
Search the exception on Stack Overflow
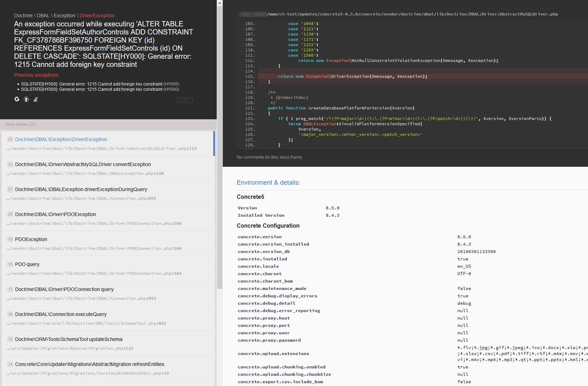pyautogui.click(x=35, y=99)
